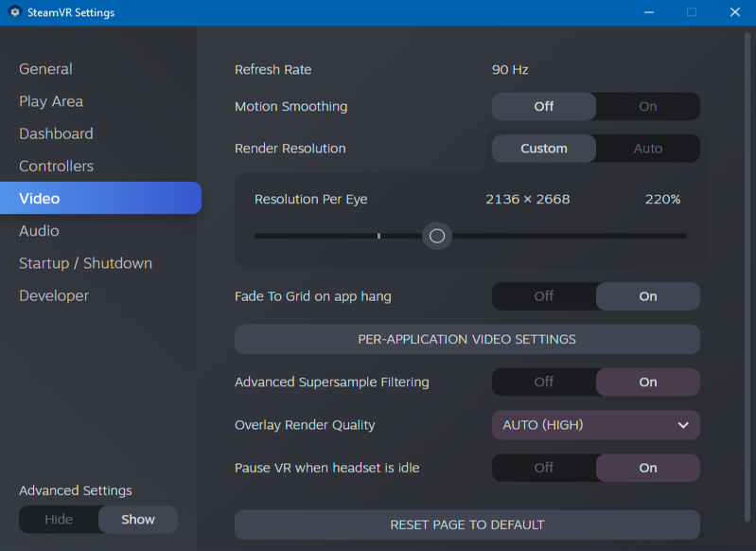
Task: Set Render Resolution to Auto
Action: pos(647,149)
